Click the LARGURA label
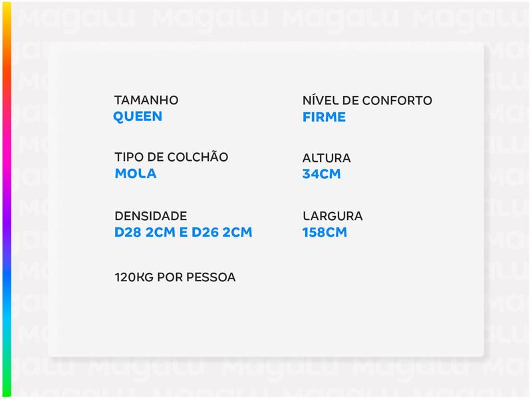This screenshot has width=532, height=399. click(x=332, y=216)
